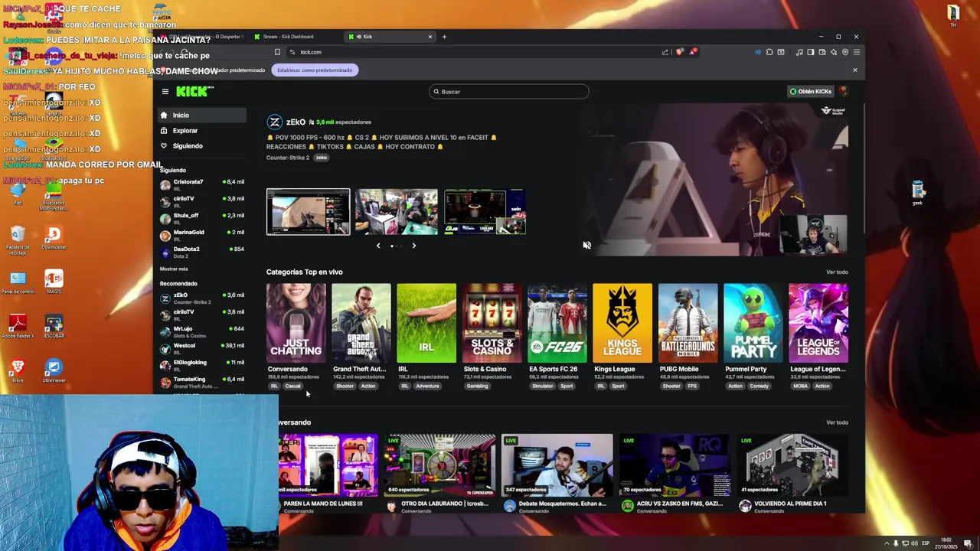Open the Pummel Party category card

(753, 323)
